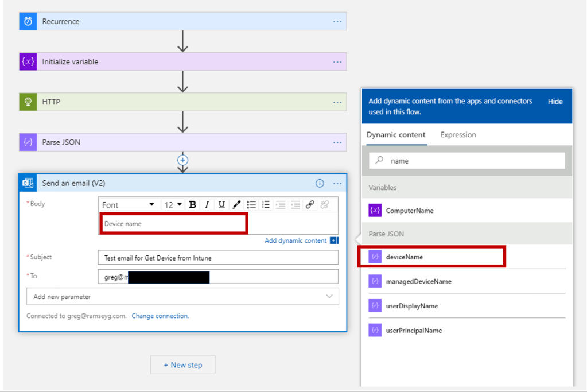This screenshot has width=587, height=392.
Task: Insert a numbered list in body
Action: tap(266, 205)
